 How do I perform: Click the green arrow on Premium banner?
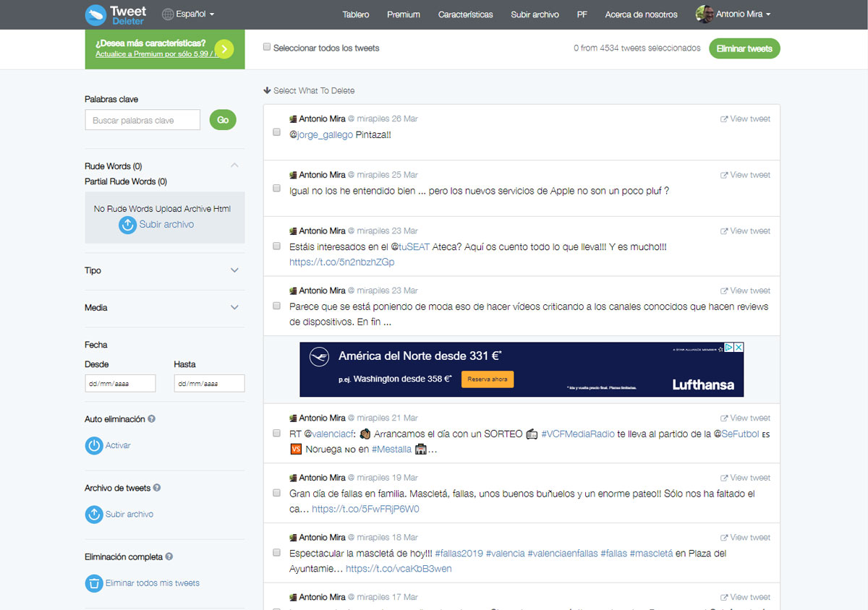tap(224, 48)
